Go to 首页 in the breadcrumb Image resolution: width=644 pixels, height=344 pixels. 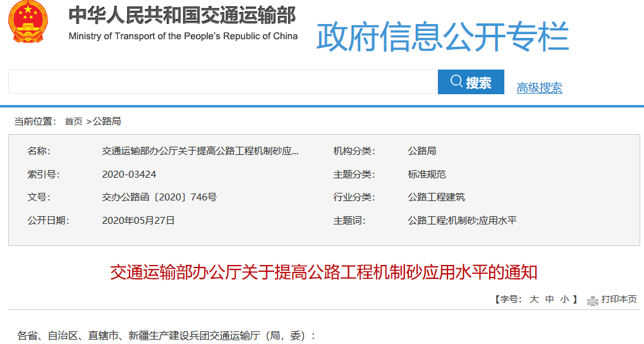[x=73, y=121]
